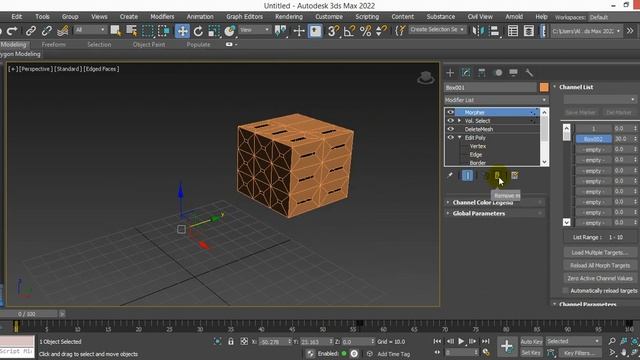The width and height of the screenshot is (640, 360).
Task: Toggle Show End Result in modifier stack
Action: tap(468, 175)
